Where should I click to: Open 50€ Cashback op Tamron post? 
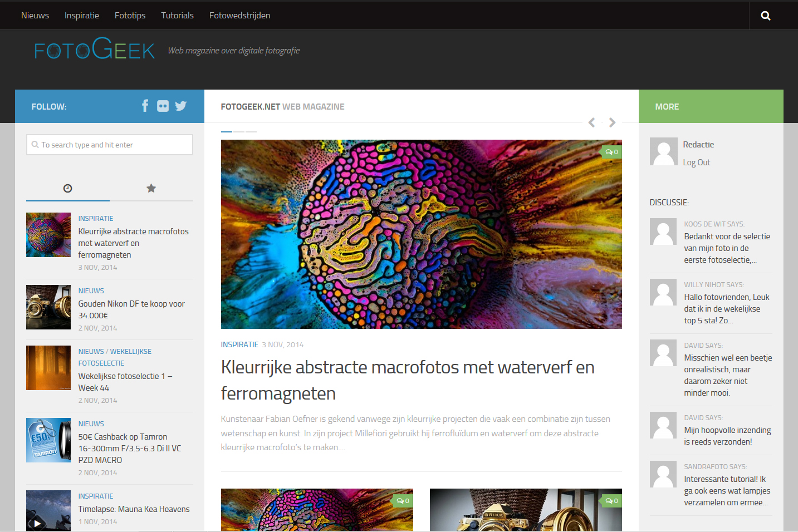pyautogui.click(x=130, y=449)
